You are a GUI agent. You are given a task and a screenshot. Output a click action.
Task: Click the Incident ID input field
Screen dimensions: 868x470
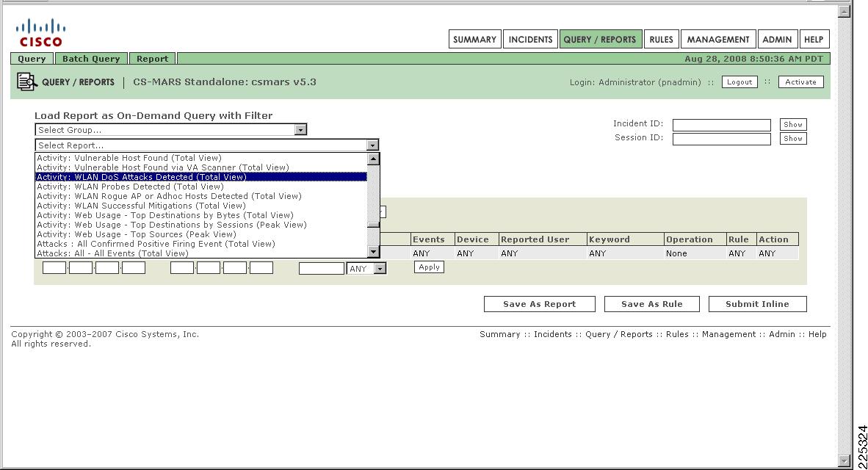click(721, 125)
